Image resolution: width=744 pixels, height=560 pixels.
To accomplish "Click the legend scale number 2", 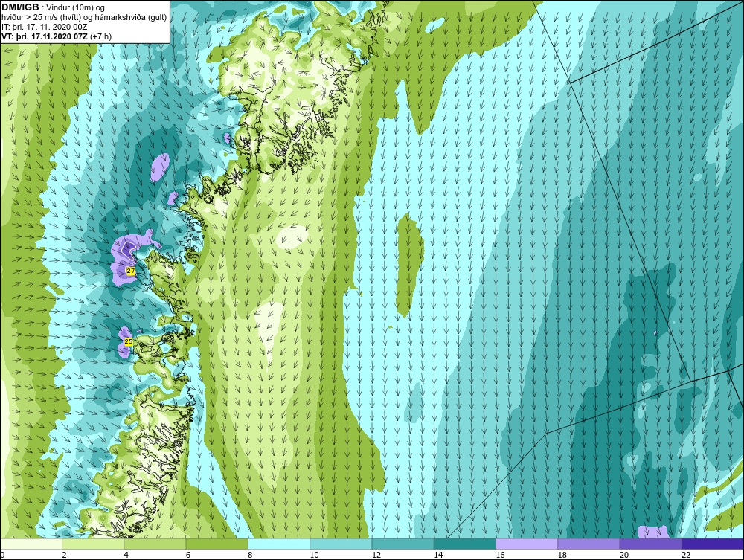I will pyautogui.click(x=64, y=556).
